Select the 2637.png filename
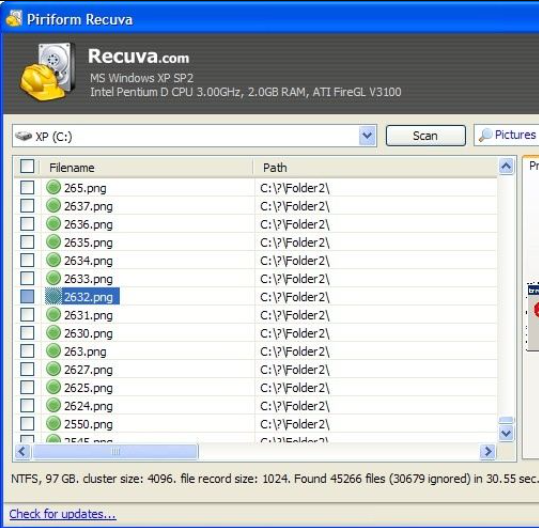This screenshot has height=528, width=539. click(88, 206)
